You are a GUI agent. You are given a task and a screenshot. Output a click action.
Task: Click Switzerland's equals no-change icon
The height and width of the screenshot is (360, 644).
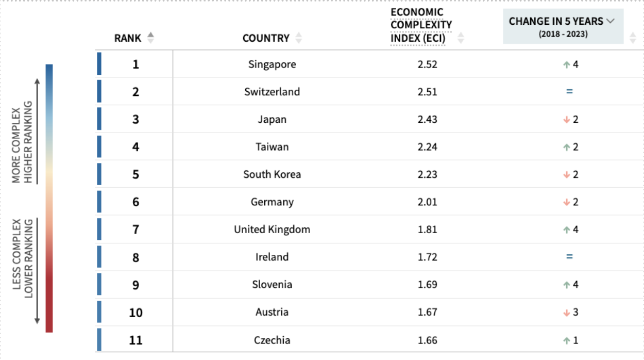[x=569, y=92]
